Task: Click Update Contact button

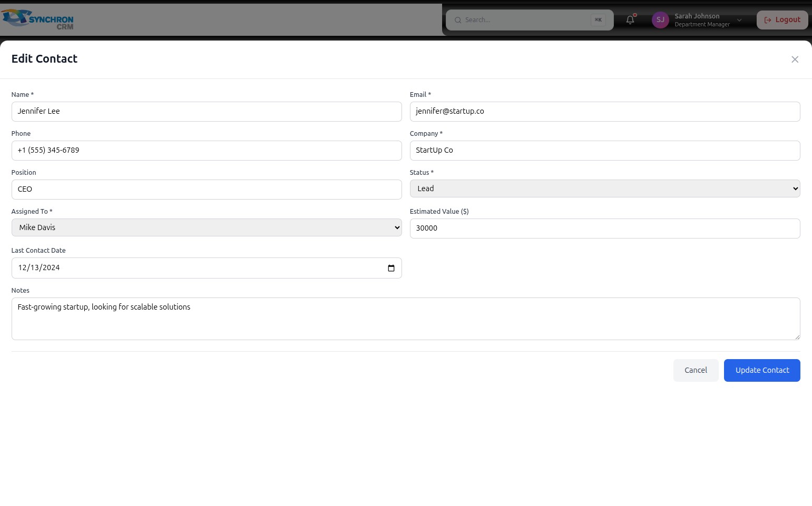Action: click(762, 370)
